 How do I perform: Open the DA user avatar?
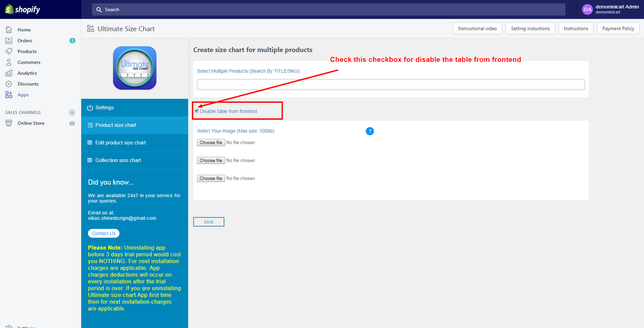[x=587, y=10]
